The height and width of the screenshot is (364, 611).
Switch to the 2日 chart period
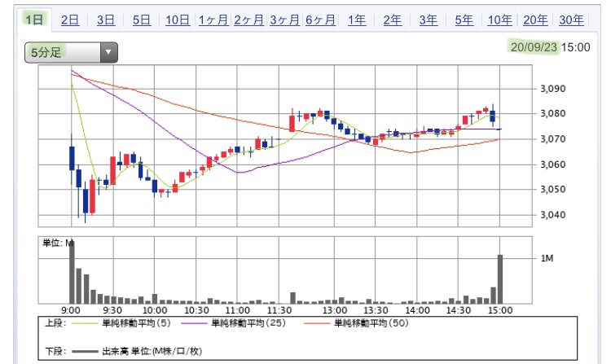coord(70,20)
